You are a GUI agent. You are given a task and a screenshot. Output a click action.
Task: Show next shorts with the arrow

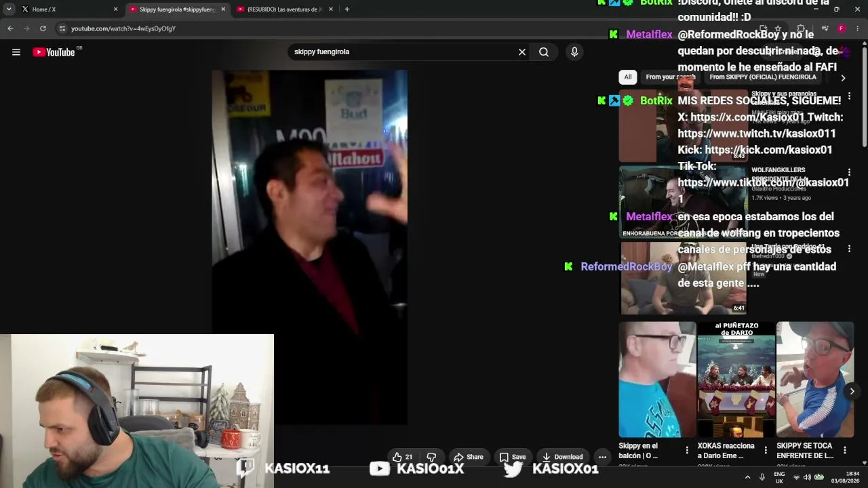click(x=852, y=391)
